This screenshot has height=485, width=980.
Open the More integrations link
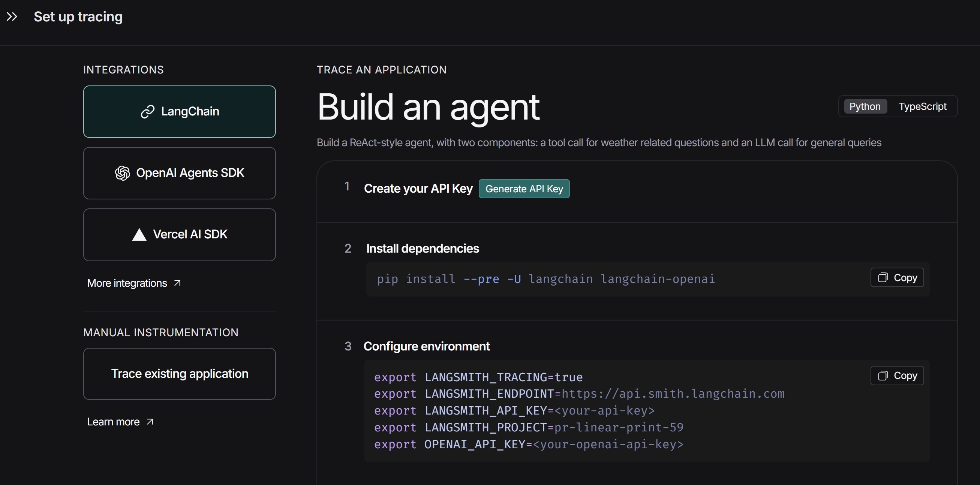coord(127,283)
